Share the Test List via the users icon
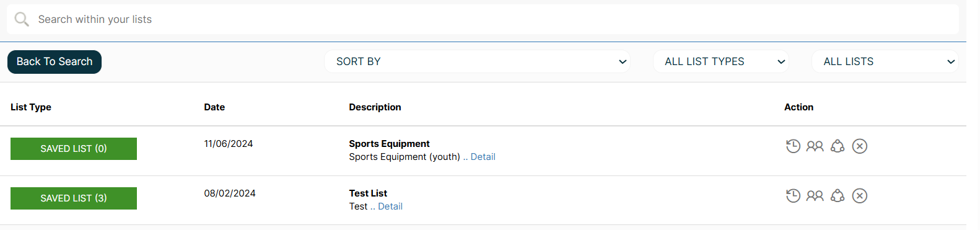Viewport: 980px width, 230px height. click(815, 196)
